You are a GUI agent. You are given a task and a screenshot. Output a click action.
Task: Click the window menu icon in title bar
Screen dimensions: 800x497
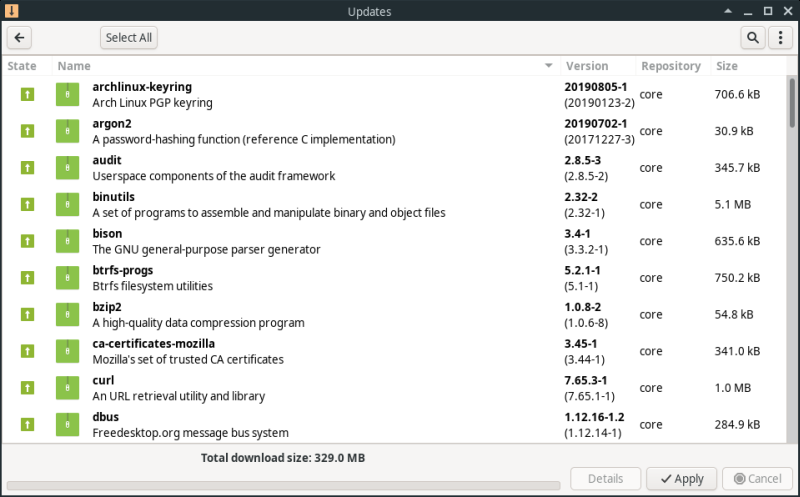(10, 11)
